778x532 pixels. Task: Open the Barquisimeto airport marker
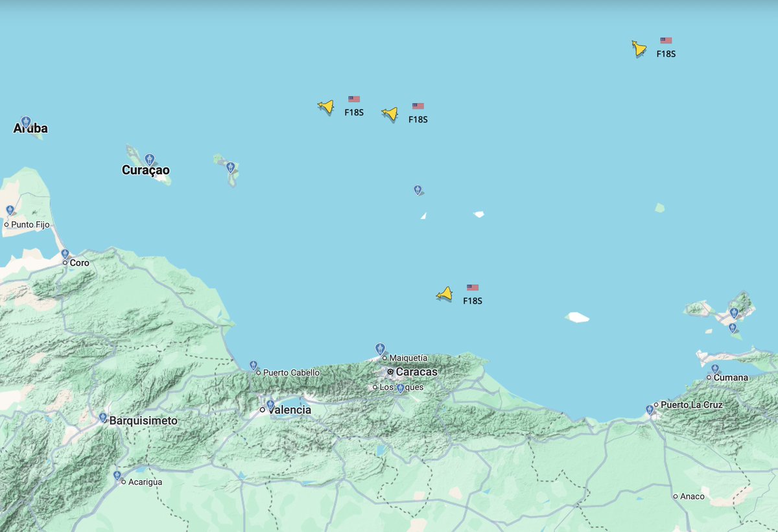(103, 417)
